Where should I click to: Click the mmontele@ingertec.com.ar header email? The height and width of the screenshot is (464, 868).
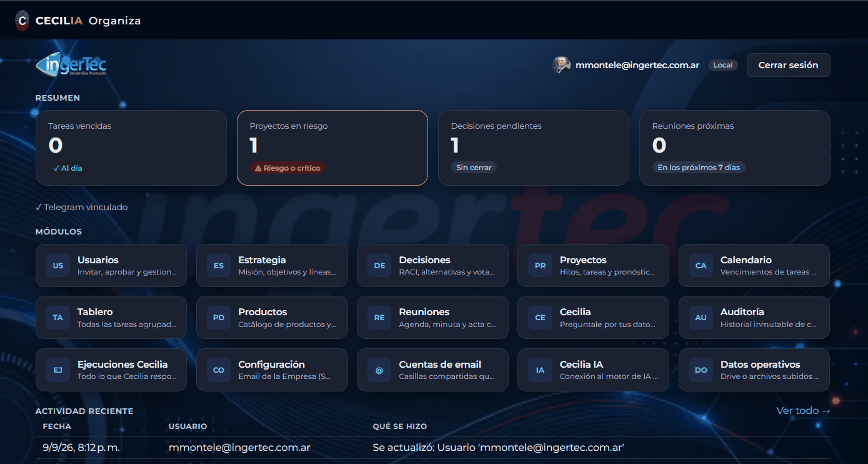click(x=637, y=65)
